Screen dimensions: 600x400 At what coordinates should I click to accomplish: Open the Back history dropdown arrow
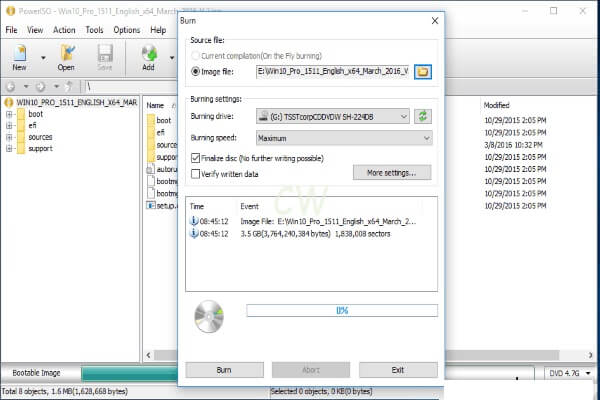[26, 87]
